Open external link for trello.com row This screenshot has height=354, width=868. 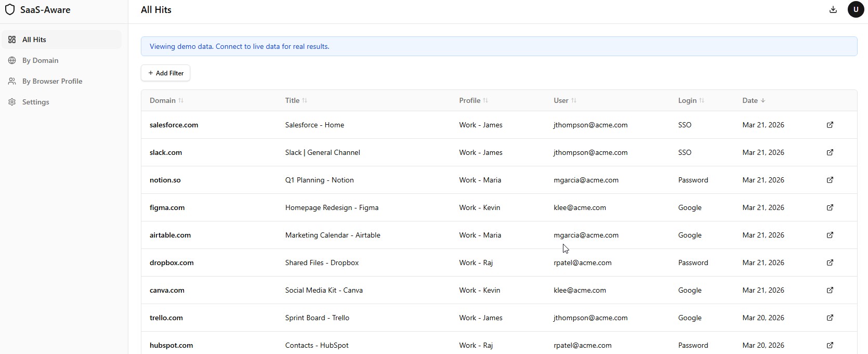830,318
